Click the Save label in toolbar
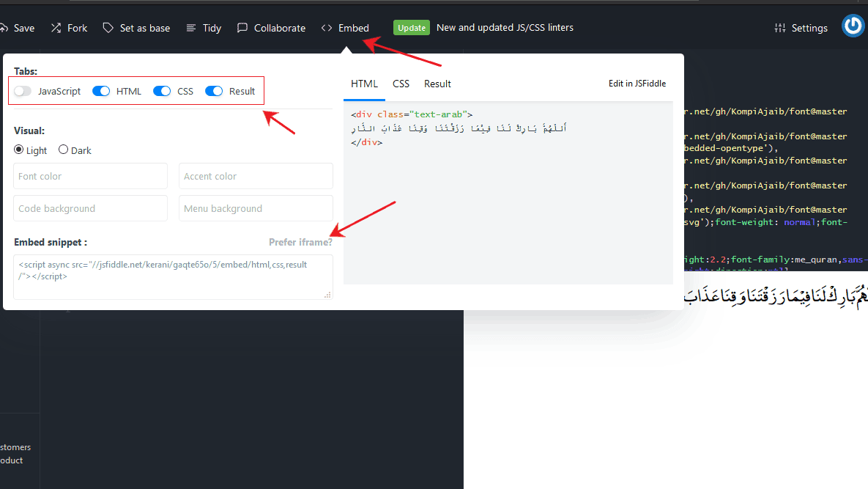 23,28
